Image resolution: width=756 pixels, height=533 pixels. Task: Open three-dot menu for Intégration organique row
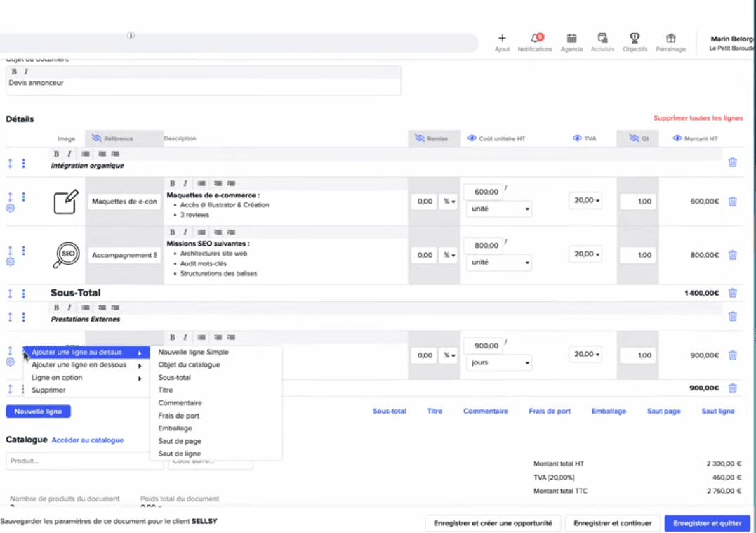click(x=23, y=164)
